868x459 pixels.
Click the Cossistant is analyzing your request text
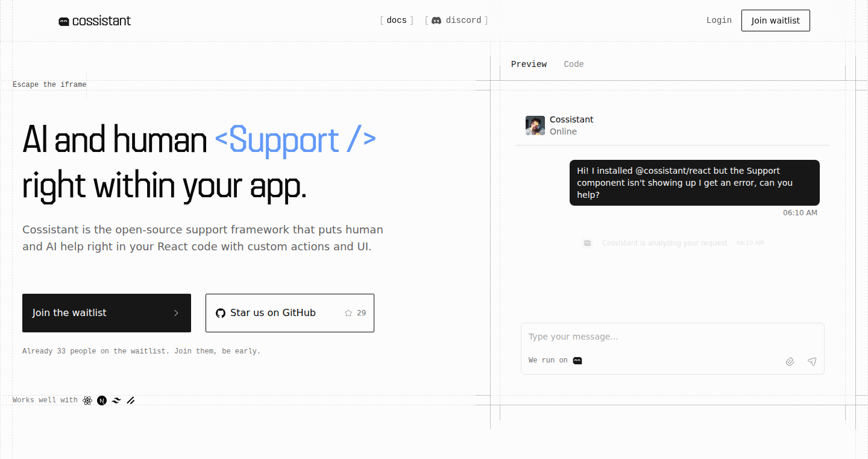click(x=665, y=243)
